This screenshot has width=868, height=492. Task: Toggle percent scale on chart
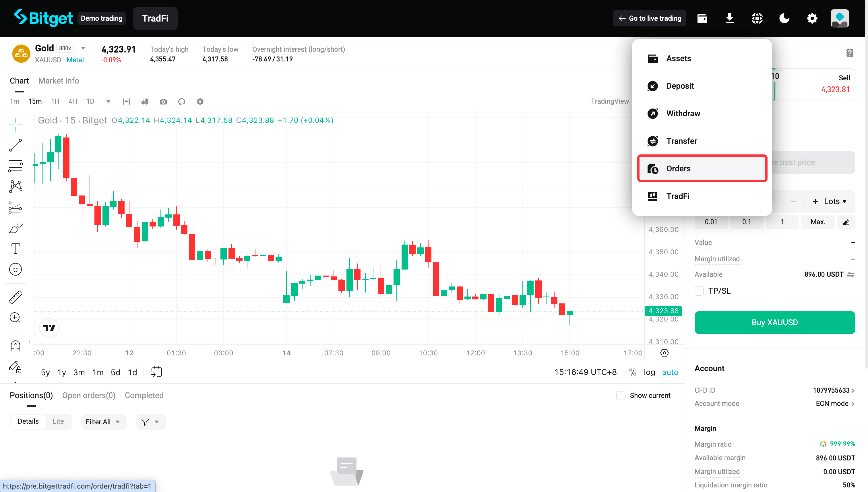tap(633, 372)
